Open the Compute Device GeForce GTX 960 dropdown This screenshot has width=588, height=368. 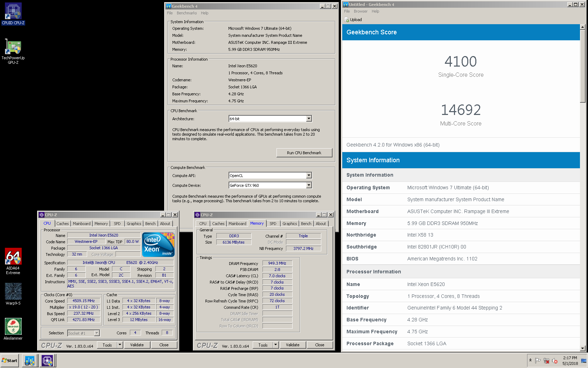309,185
